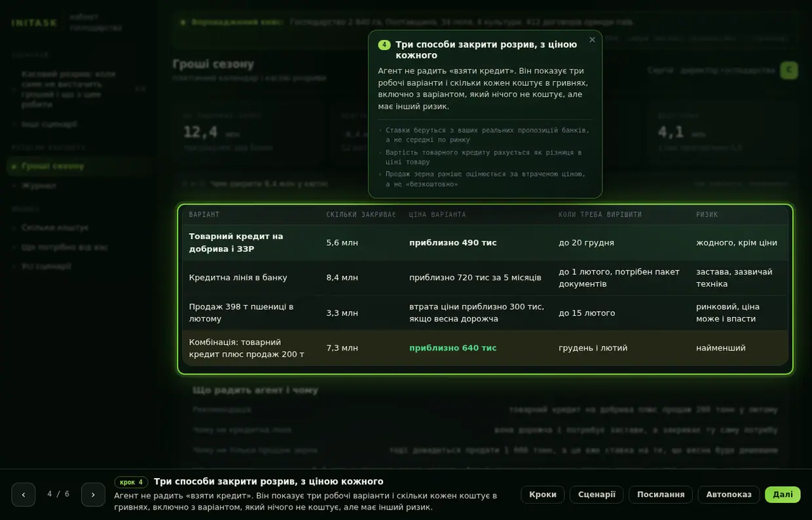
Task: Click the РИЗИК column header
Action: [x=707, y=215]
